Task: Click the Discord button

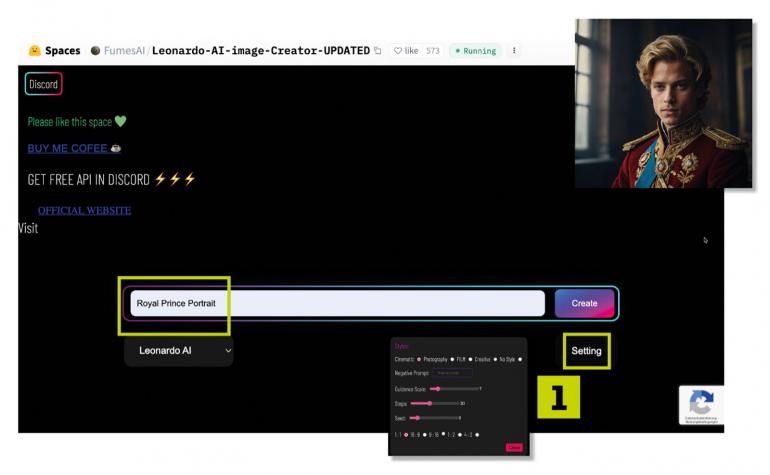Action: tap(43, 84)
